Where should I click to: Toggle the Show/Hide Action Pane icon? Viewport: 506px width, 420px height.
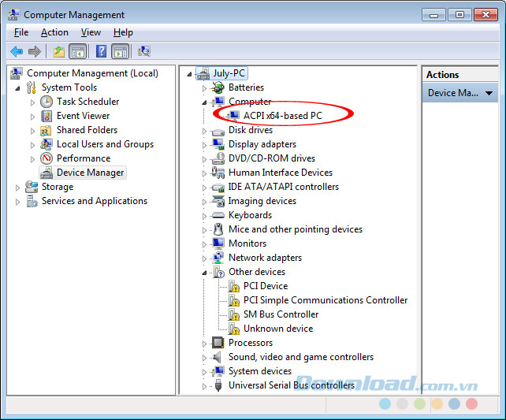[x=121, y=51]
